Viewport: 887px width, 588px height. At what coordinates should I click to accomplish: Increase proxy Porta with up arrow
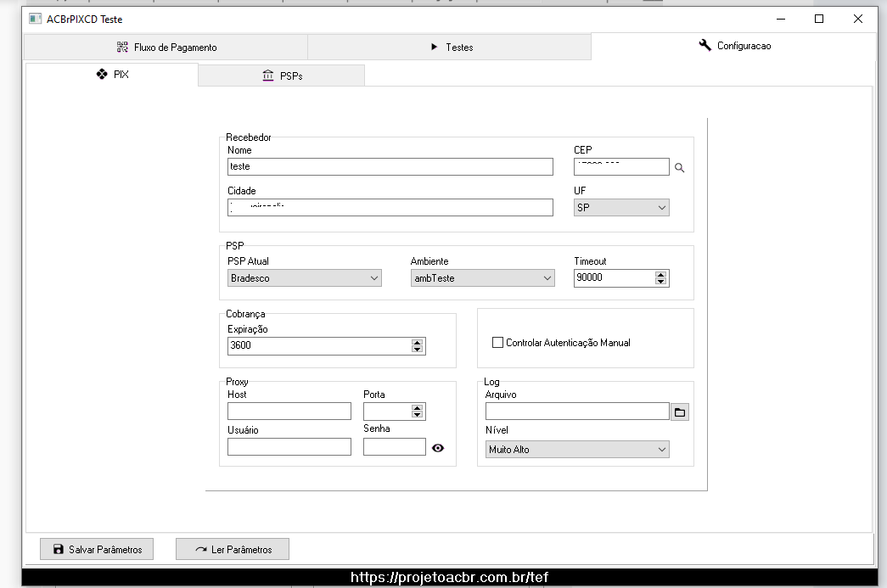tap(417, 407)
